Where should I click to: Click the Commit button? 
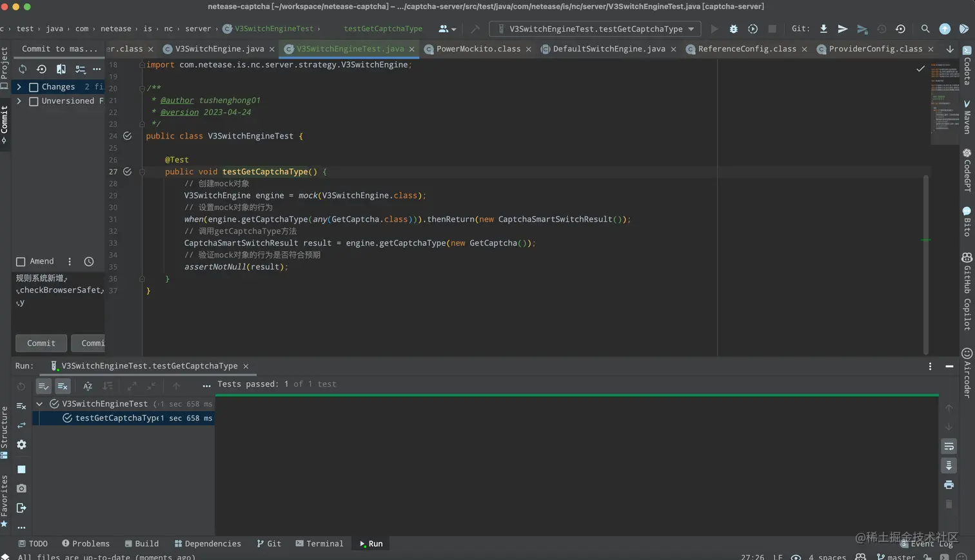[41, 343]
